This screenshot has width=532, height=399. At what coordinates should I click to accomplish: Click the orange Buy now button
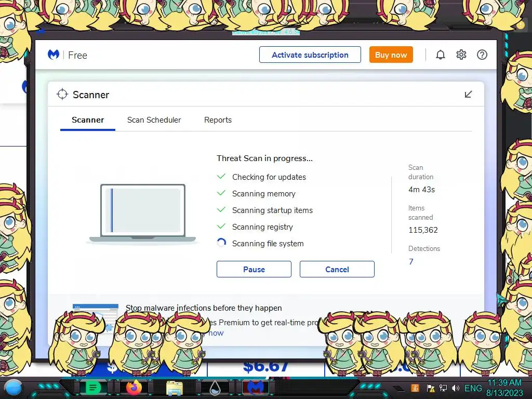pyautogui.click(x=391, y=55)
